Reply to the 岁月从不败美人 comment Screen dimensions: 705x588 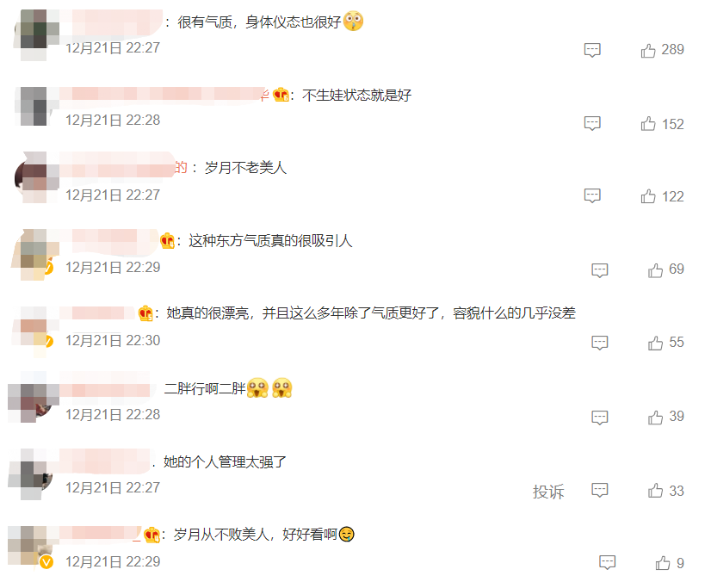608,562
